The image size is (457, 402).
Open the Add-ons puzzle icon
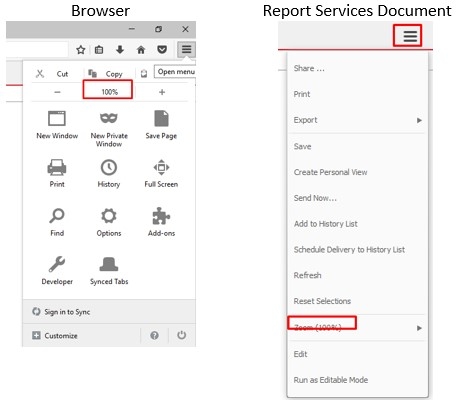point(161,216)
